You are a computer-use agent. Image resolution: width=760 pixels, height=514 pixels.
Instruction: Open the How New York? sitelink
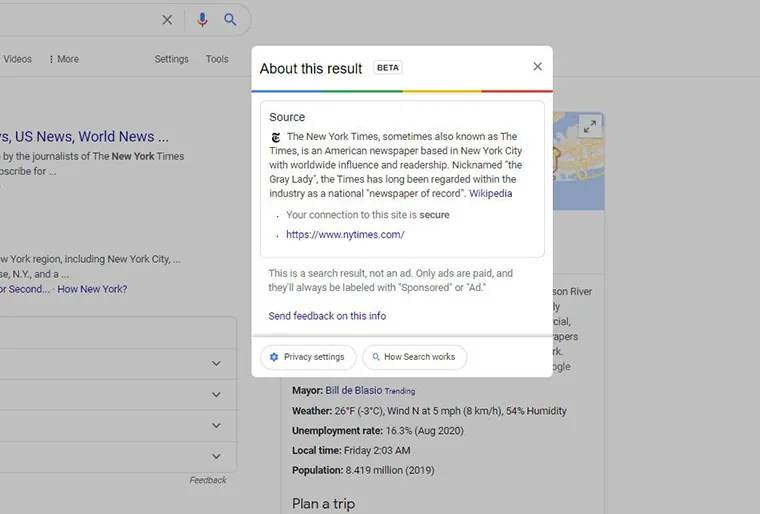pos(92,289)
